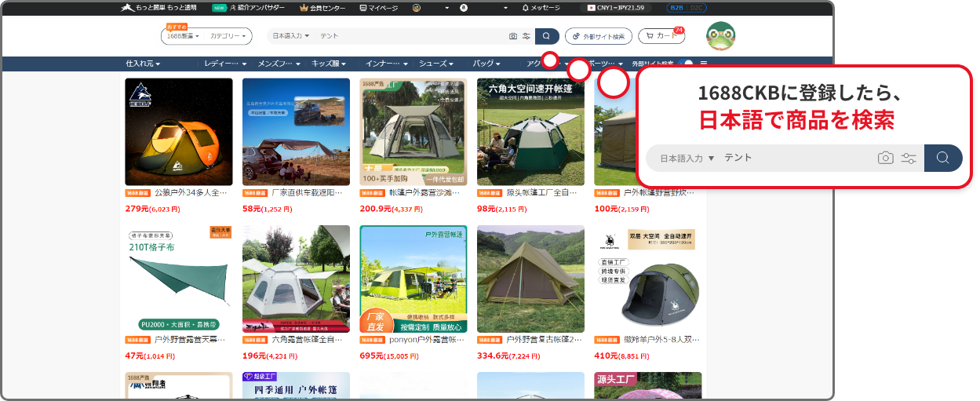
Task: Click the search input containing テント
Action: point(412,36)
